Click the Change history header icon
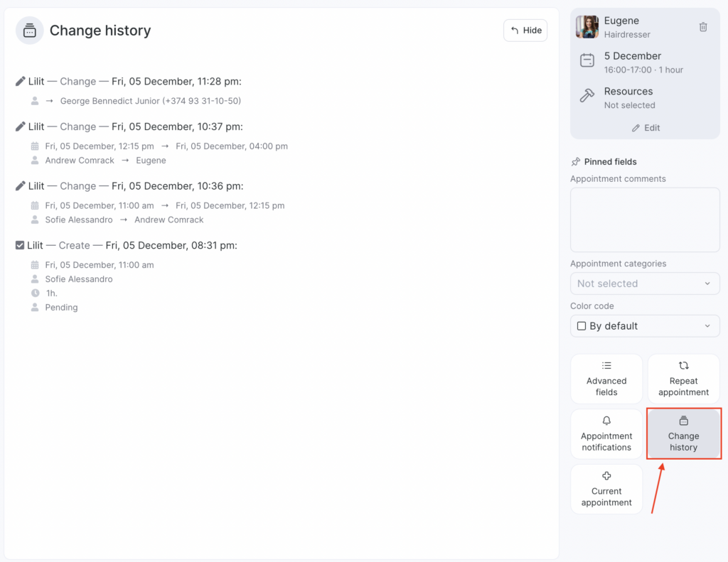The width and height of the screenshot is (728, 562). click(30, 31)
